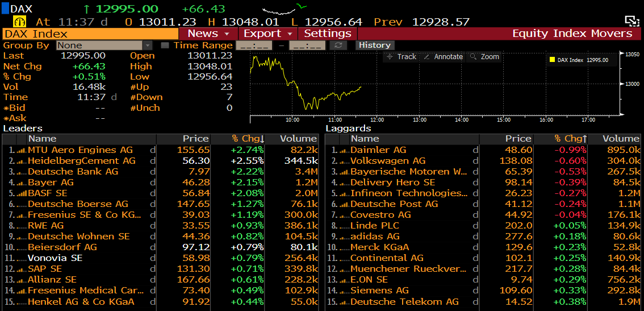Click the yellow clock icon beside 'At 11:37'
This screenshot has height=311, width=644.
coord(19,22)
